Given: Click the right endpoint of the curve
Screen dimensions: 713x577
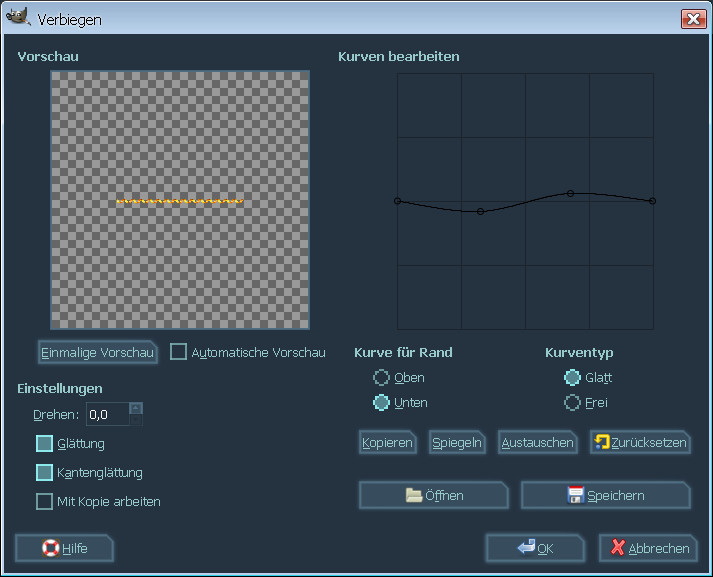Looking at the screenshot, I should (x=652, y=201).
